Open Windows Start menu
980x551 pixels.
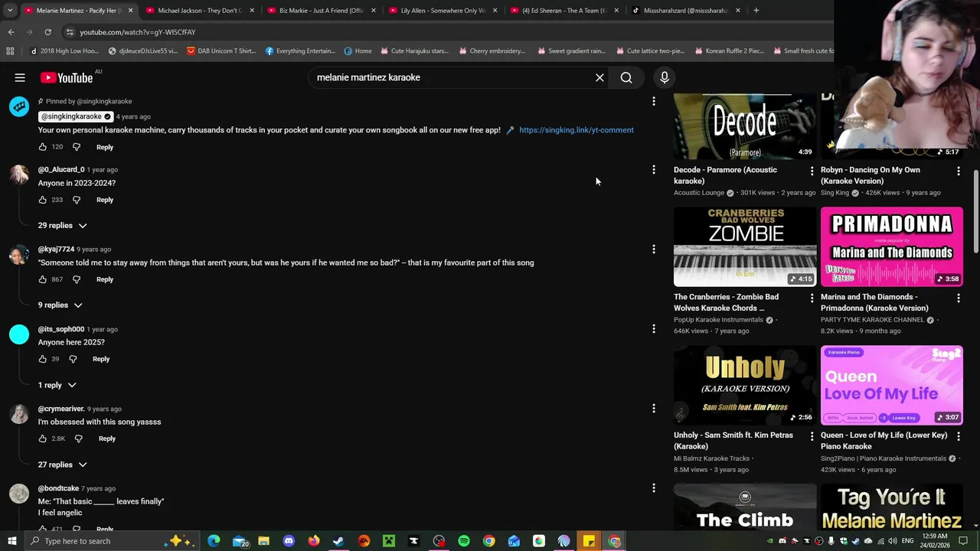[x=11, y=541]
